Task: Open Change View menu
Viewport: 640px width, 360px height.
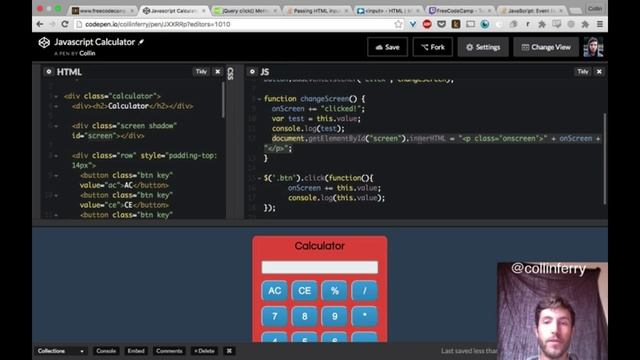Action: point(546,47)
